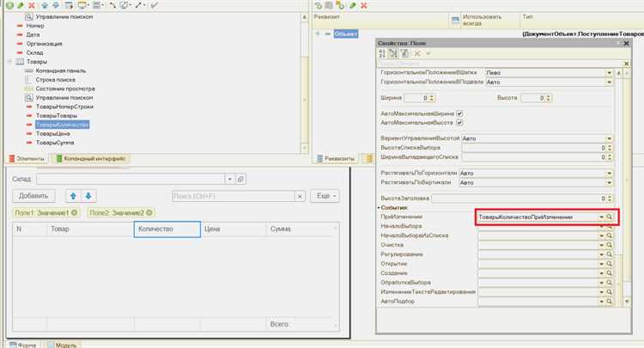Click the green add element icon
Image resolution: width=644 pixels, height=348 pixels.
point(9,5)
